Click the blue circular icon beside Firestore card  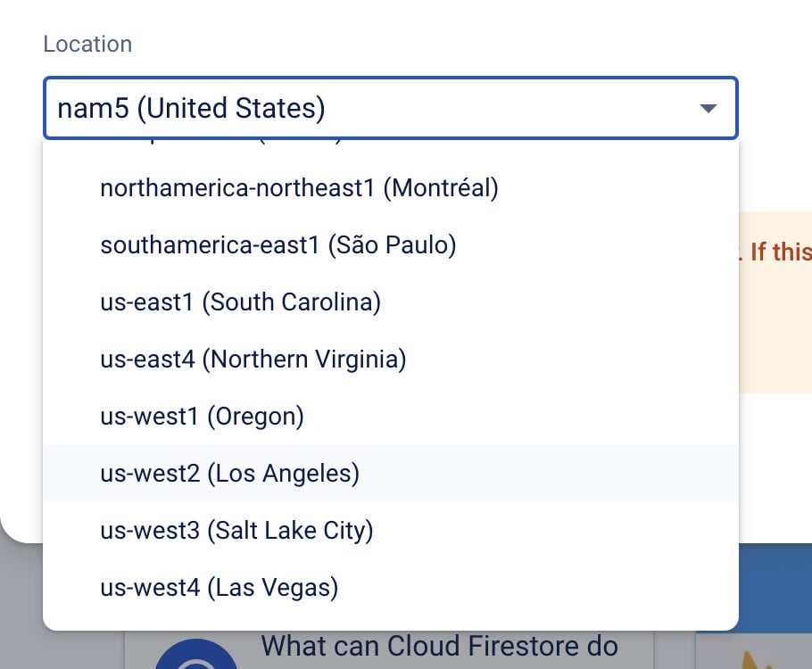195,655
